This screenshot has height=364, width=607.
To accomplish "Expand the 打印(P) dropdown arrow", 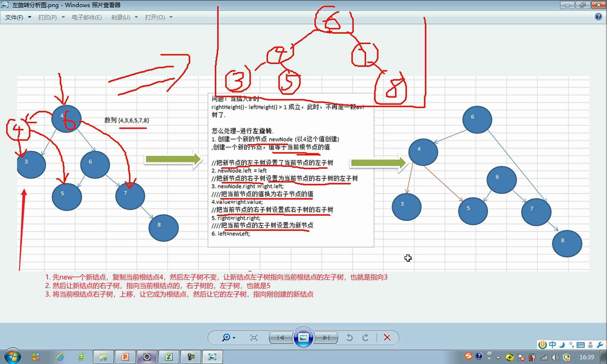I will pyautogui.click(x=63, y=17).
